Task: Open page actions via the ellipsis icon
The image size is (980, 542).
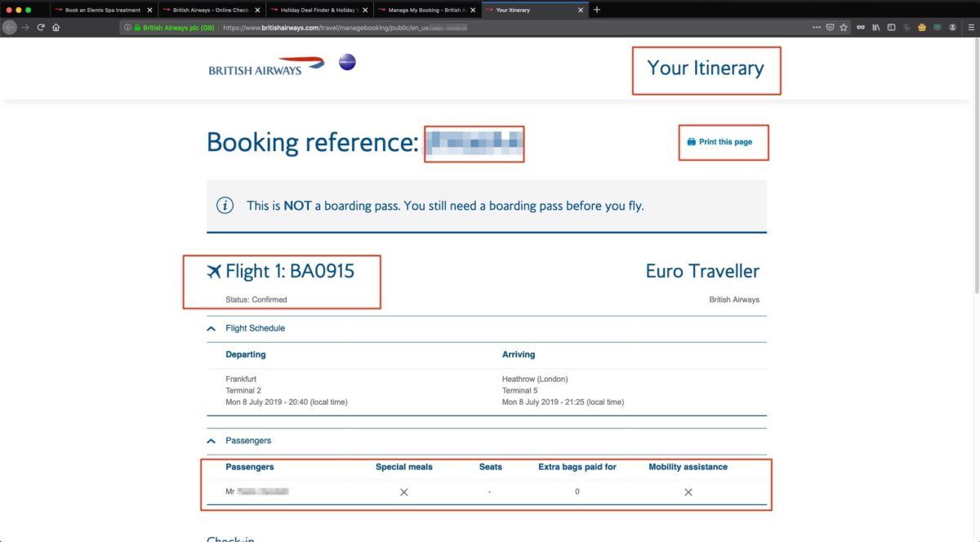Action: click(x=817, y=27)
